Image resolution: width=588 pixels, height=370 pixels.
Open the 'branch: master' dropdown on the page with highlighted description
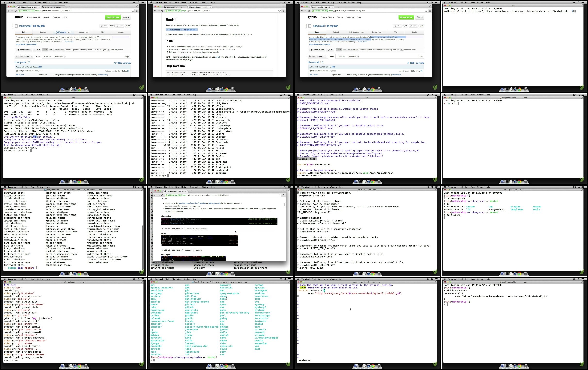pyautogui.click(x=317, y=57)
